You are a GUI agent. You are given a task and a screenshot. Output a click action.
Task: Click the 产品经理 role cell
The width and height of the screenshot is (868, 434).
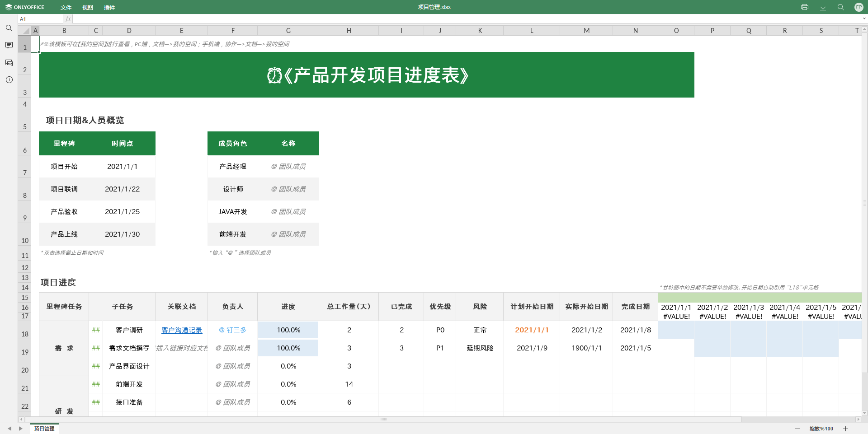(x=233, y=167)
